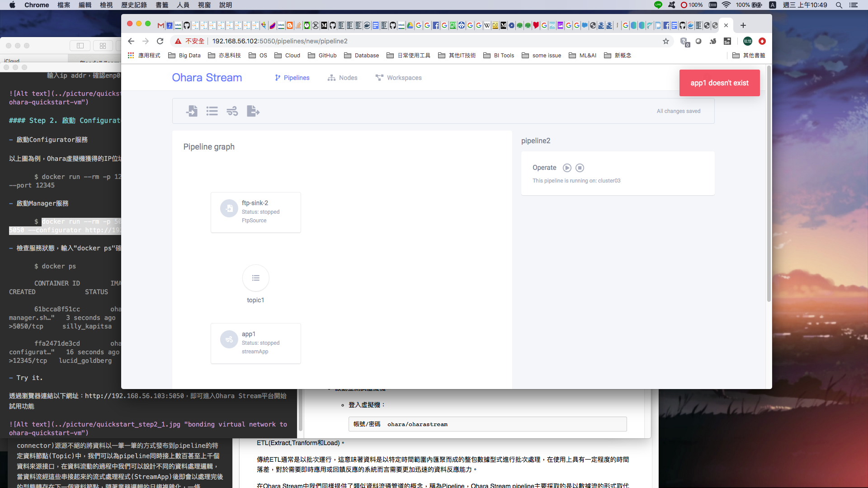
Task: Open the 檢視 menu
Action: pyautogui.click(x=106, y=5)
